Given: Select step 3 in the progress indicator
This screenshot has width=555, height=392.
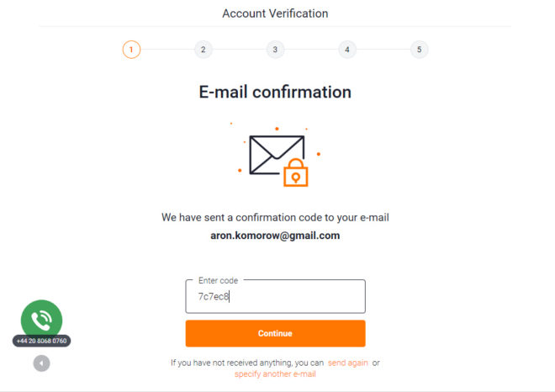Looking at the screenshot, I should point(275,50).
